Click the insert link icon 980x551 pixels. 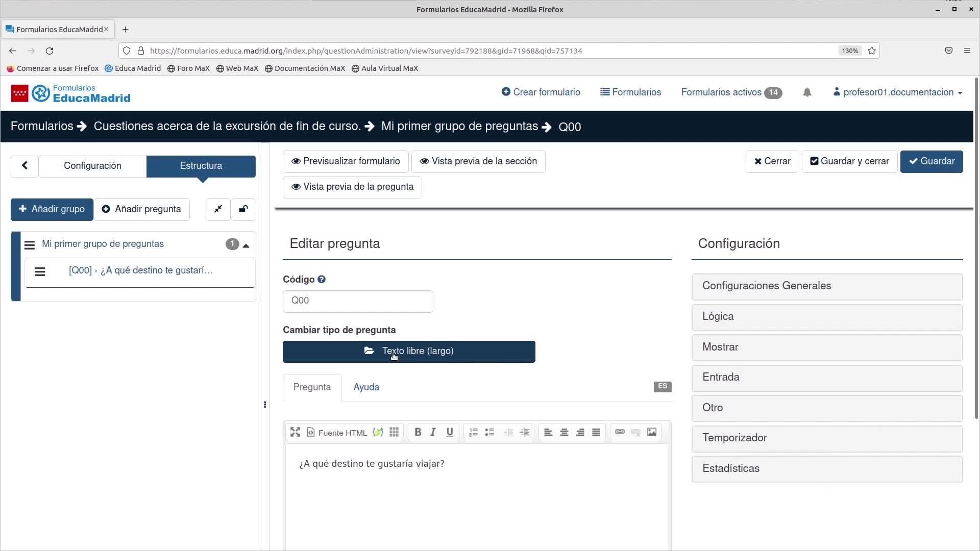coord(620,432)
